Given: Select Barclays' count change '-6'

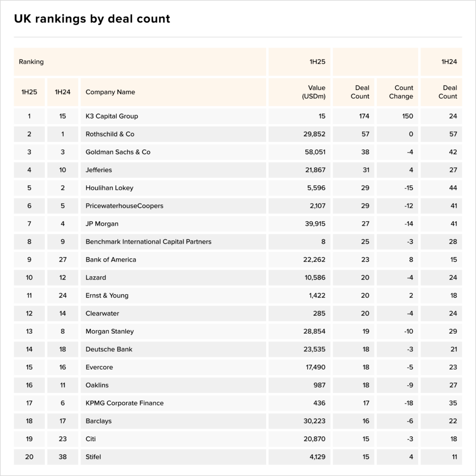Looking at the screenshot, I should point(410,421).
